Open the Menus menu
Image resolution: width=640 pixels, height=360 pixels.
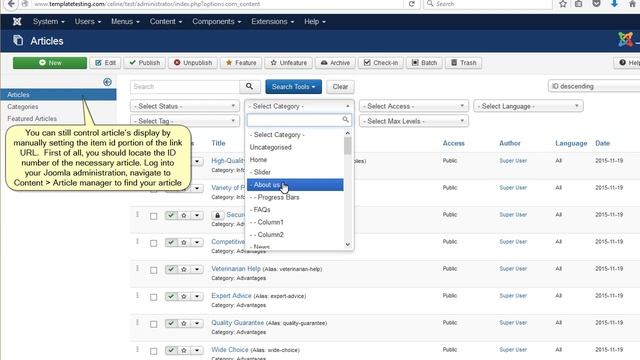[125, 22]
